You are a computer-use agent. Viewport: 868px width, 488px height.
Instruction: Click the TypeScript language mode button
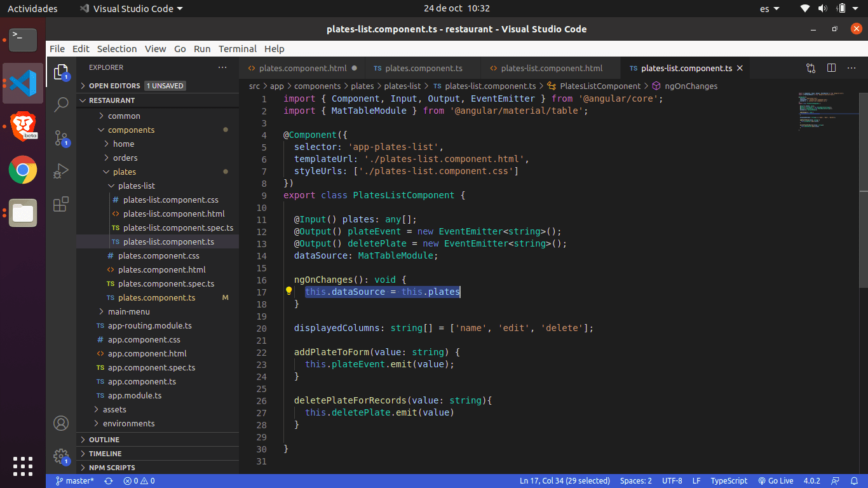pos(729,481)
